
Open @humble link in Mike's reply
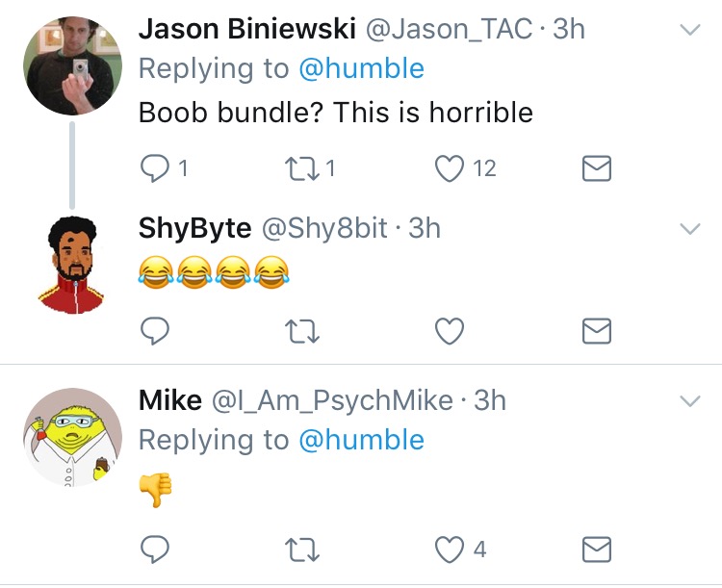[361, 440]
